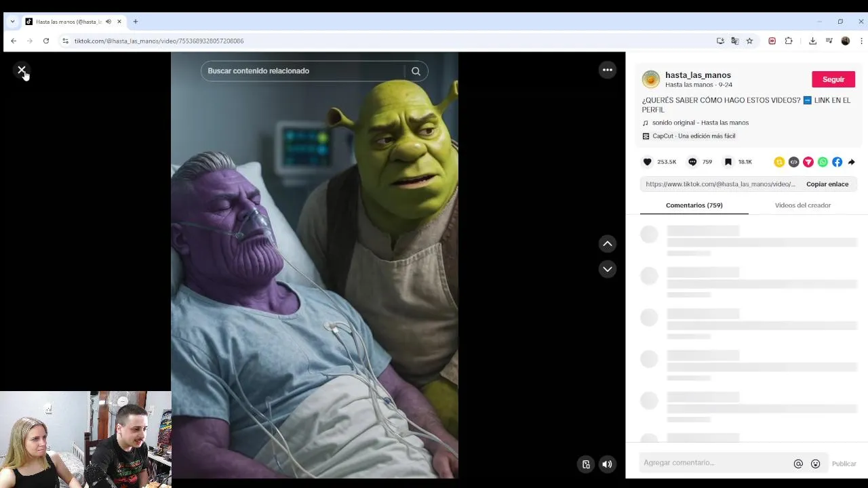The width and height of the screenshot is (868, 488).
Task: Open comments via speech bubble icon
Action: [692, 162]
